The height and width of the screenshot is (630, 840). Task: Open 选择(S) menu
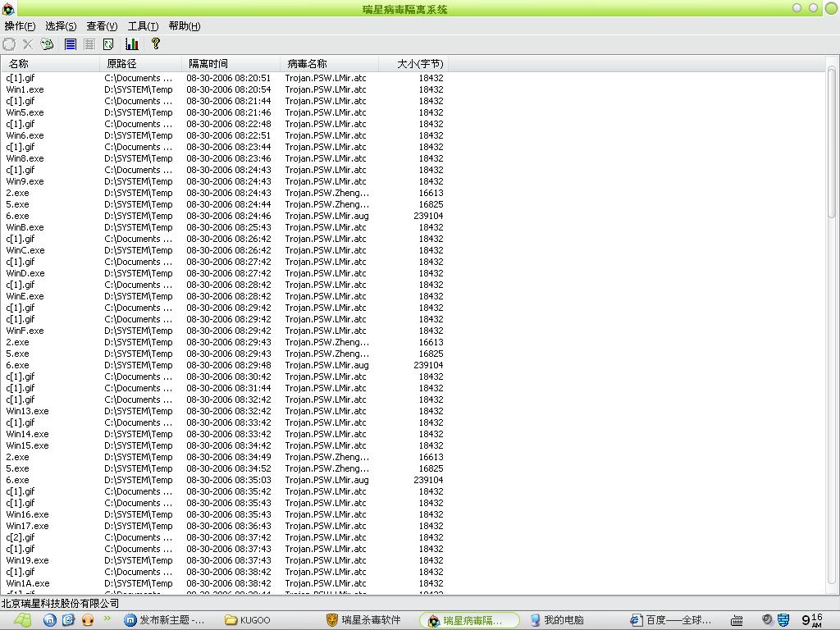(x=61, y=25)
